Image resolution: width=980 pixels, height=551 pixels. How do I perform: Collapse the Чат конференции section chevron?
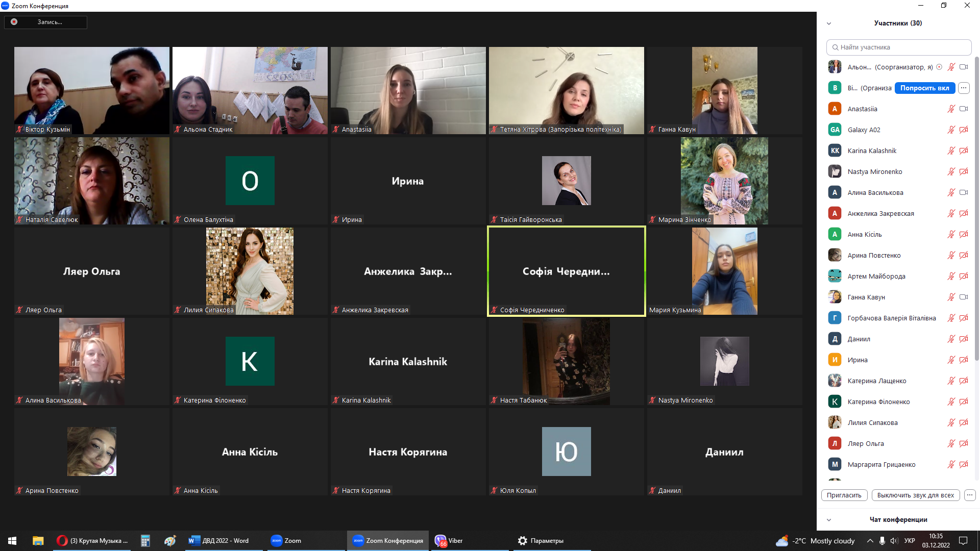(x=829, y=520)
